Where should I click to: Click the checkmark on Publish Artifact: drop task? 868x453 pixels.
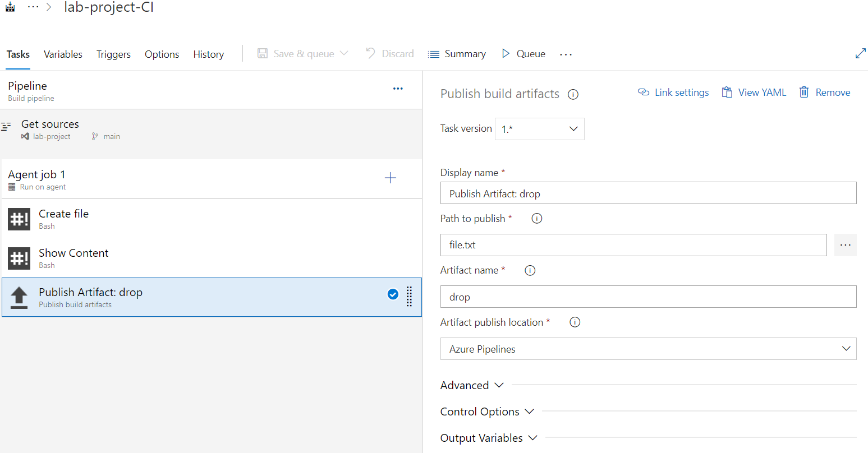393,294
